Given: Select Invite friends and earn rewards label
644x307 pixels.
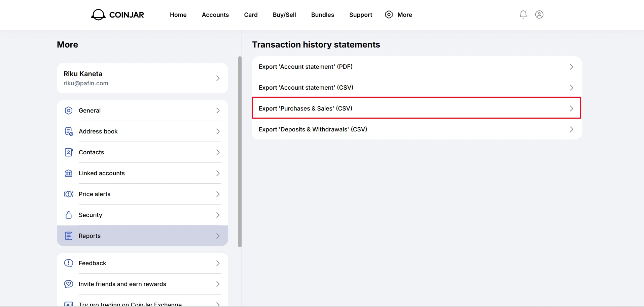Looking at the screenshot, I should [x=122, y=284].
